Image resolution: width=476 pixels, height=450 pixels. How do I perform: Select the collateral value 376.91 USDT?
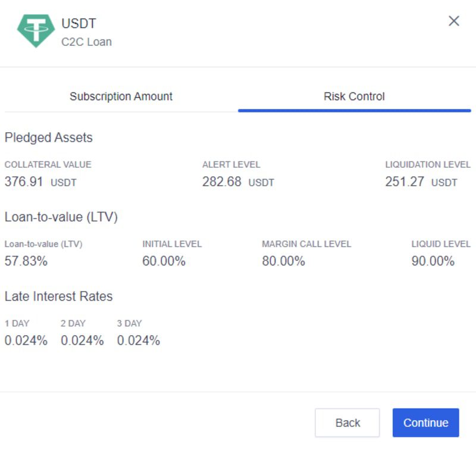pyautogui.click(x=40, y=182)
